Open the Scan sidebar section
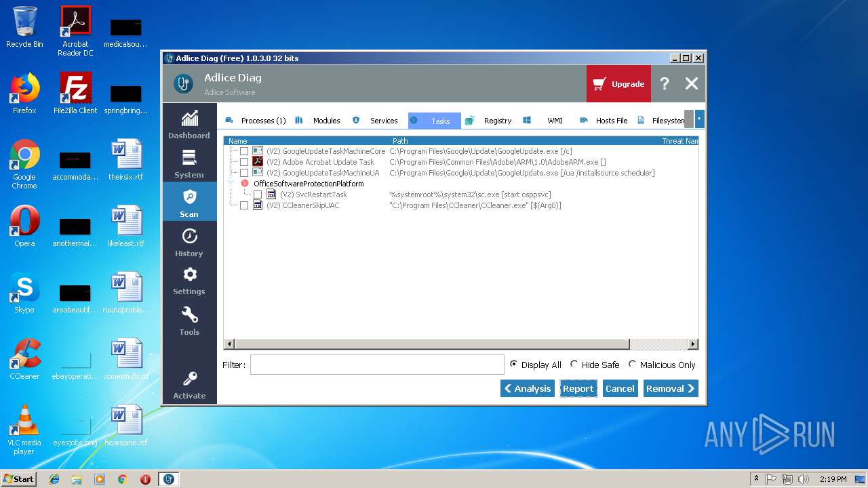This screenshot has width=868, height=488. pyautogui.click(x=189, y=202)
